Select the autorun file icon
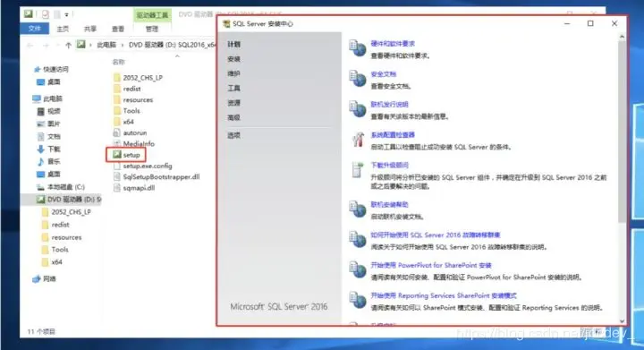 click(116, 132)
